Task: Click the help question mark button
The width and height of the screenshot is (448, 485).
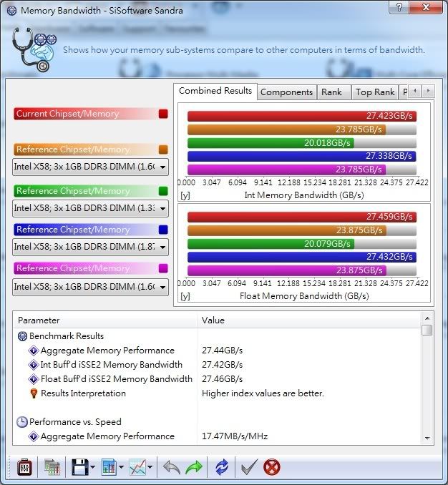Action: 399,7
